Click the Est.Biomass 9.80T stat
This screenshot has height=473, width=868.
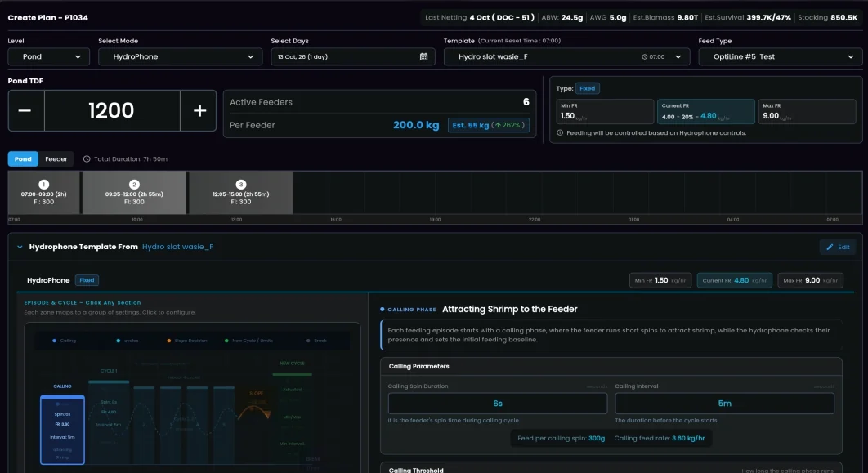(x=665, y=18)
